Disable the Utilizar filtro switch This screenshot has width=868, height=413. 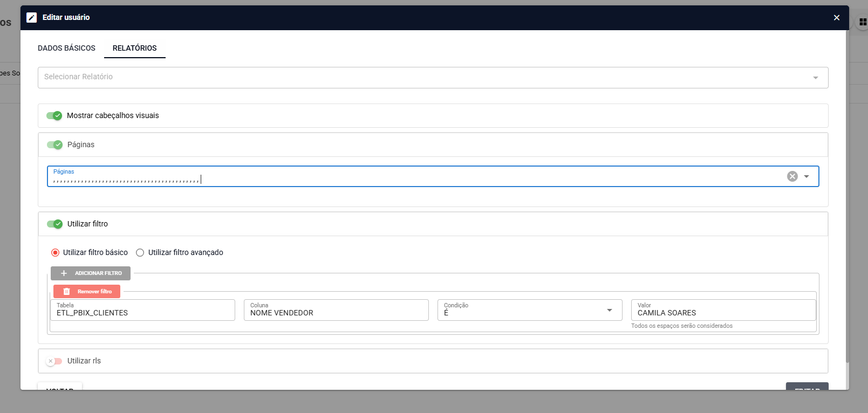(54, 224)
